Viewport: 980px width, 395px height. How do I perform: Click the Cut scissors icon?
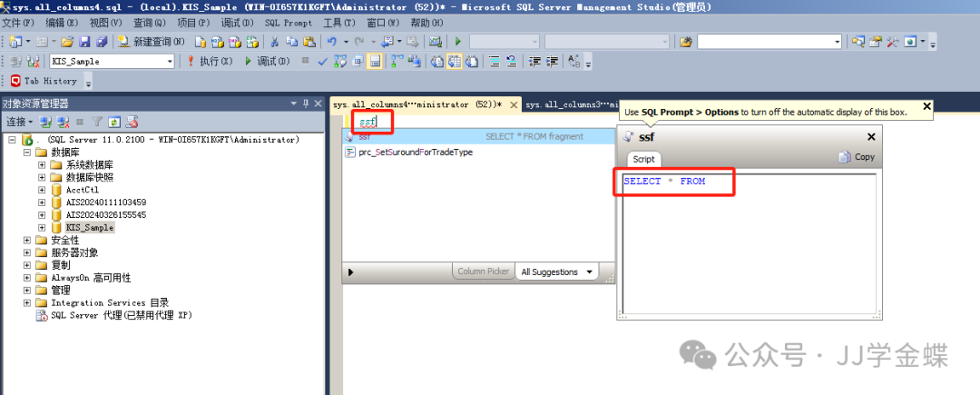[274, 42]
